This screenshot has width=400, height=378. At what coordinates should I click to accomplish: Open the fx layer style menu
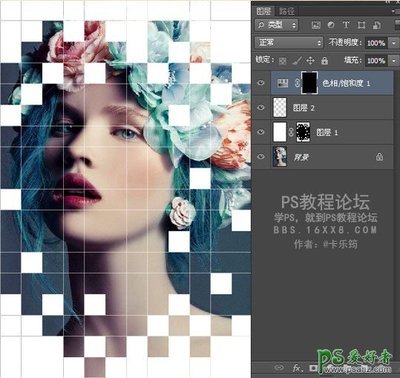[297, 368]
